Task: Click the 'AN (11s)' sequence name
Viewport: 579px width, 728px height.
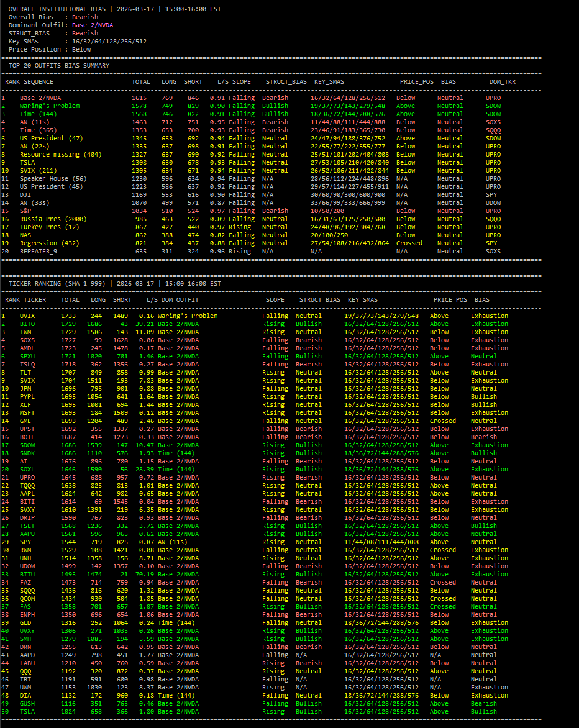Action: coord(35,122)
